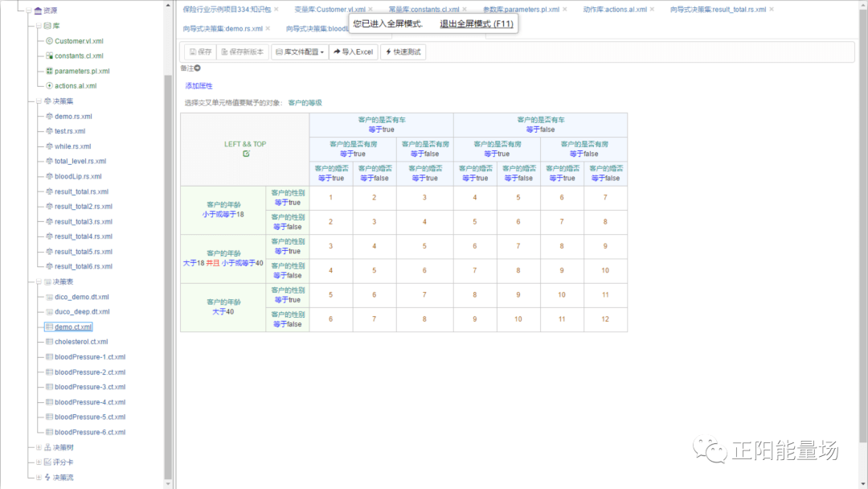
Task: Click the constants.cl.xml file icon
Action: click(49, 56)
